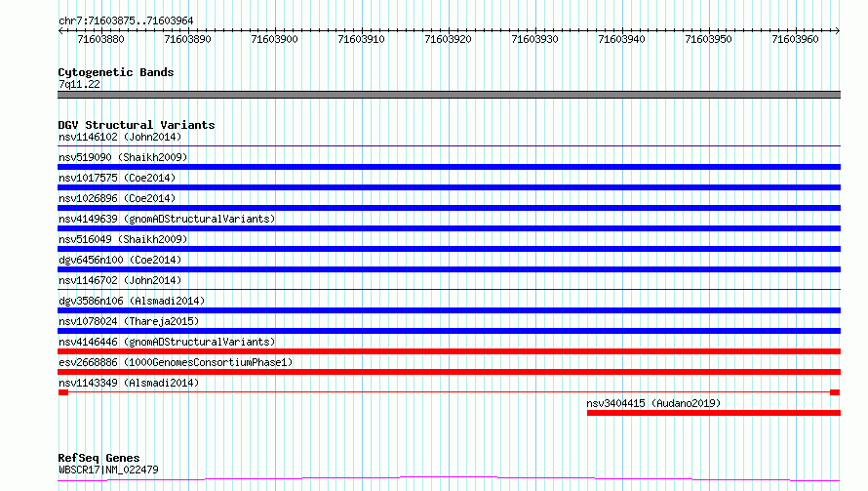Click the blue bar of nsv516049
The height and width of the screenshot is (491, 868).
(x=449, y=249)
